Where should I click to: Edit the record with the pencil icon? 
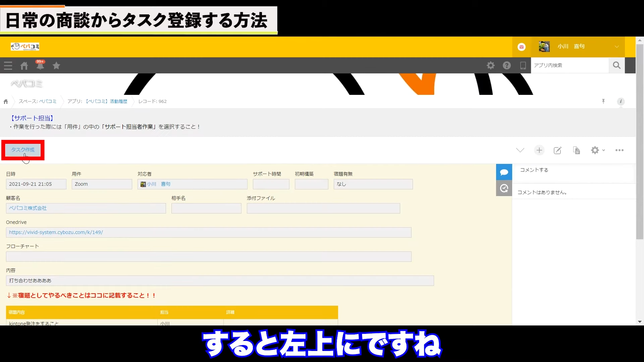[x=557, y=150]
